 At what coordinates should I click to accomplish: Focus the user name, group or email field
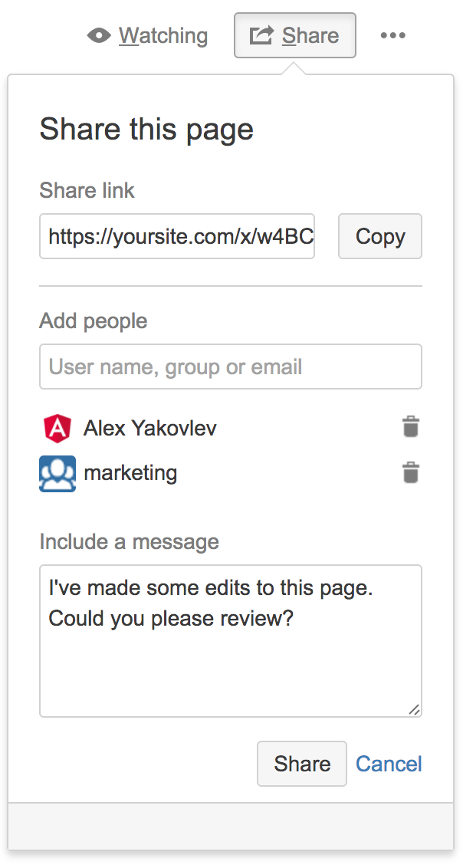click(x=231, y=367)
